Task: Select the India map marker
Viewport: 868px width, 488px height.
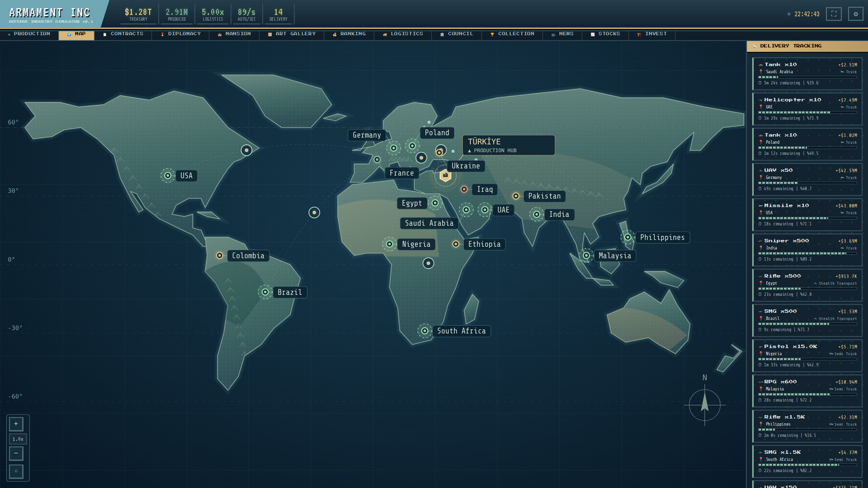Action: click(x=537, y=214)
